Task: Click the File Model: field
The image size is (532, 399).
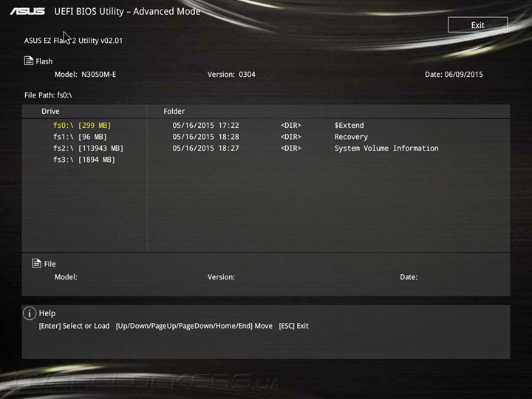Action: [x=66, y=277]
